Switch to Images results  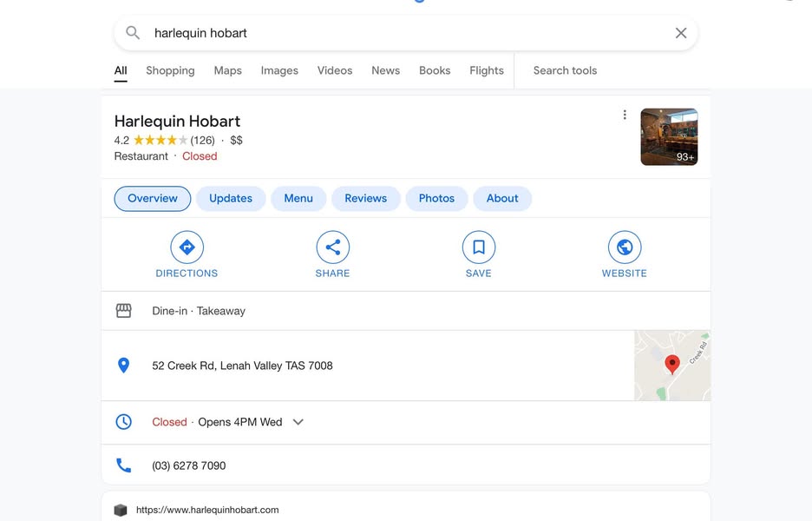(279, 70)
